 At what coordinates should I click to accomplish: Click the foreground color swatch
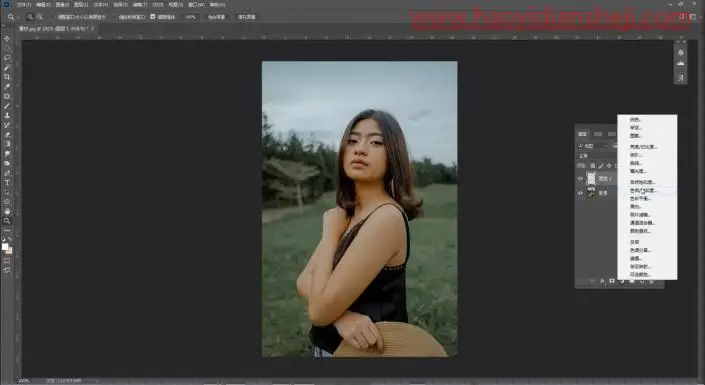click(4, 246)
